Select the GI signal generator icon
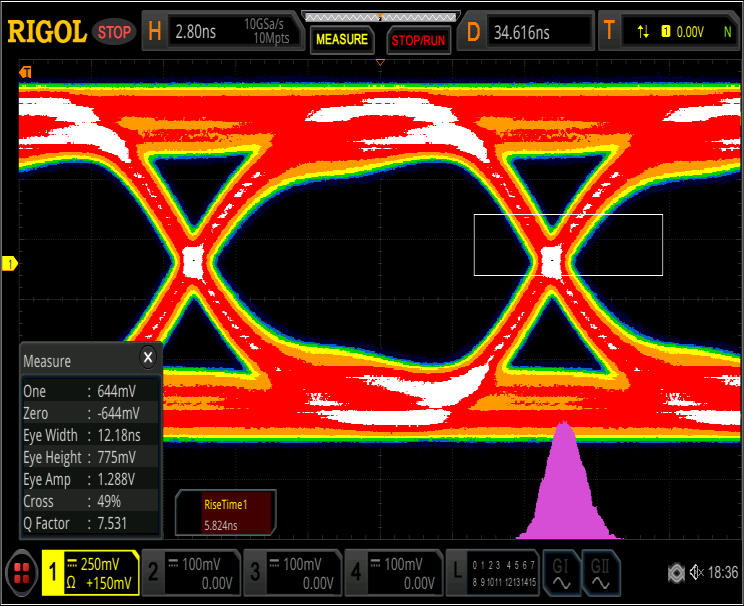 [561, 574]
